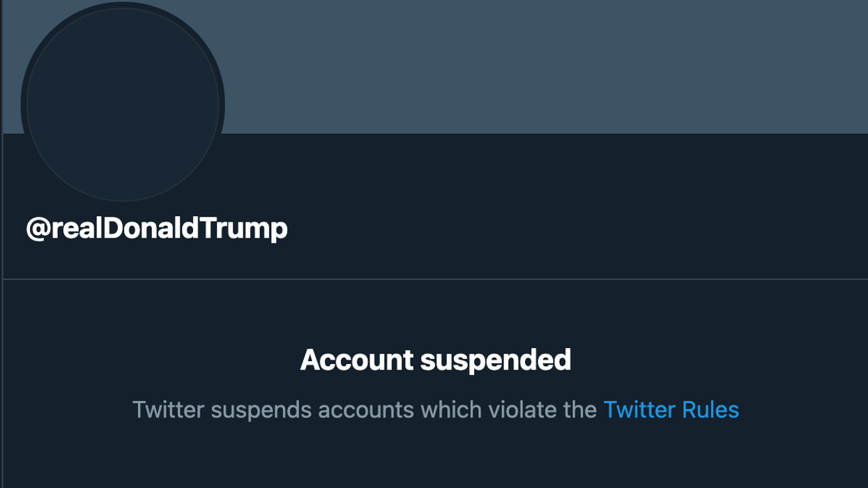Click the dark border ring of the avatar
Image resolution: width=868 pixels, height=488 pixels.
click(x=24, y=105)
